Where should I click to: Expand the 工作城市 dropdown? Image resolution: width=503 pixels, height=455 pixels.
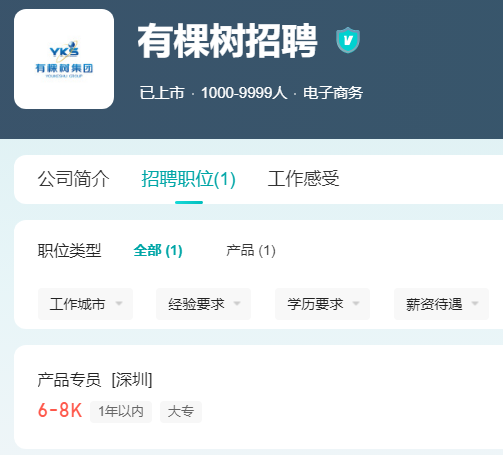click(x=85, y=304)
